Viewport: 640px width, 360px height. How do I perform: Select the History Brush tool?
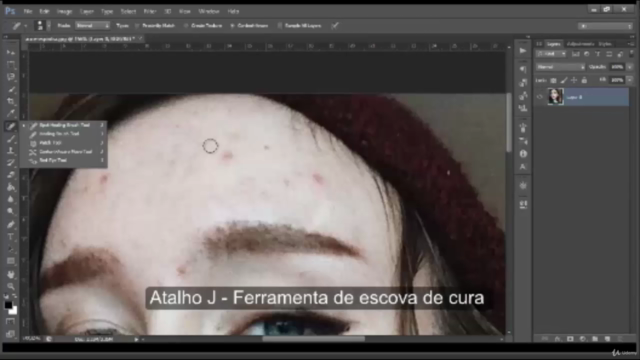click(11, 163)
